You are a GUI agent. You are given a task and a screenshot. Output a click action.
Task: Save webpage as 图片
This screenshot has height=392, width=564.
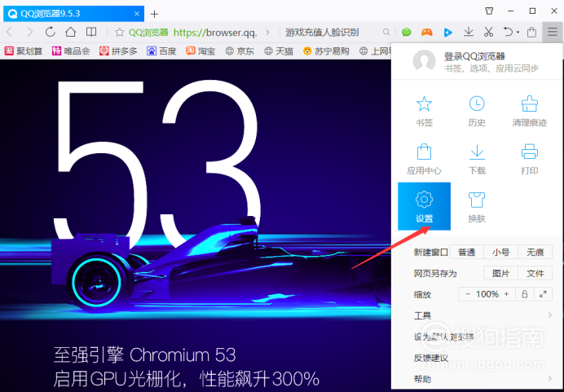pyautogui.click(x=500, y=273)
